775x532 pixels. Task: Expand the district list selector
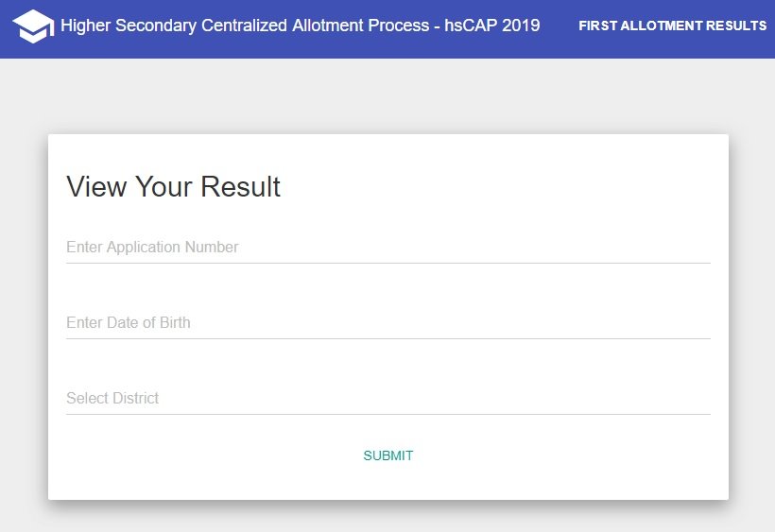click(x=388, y=398)
